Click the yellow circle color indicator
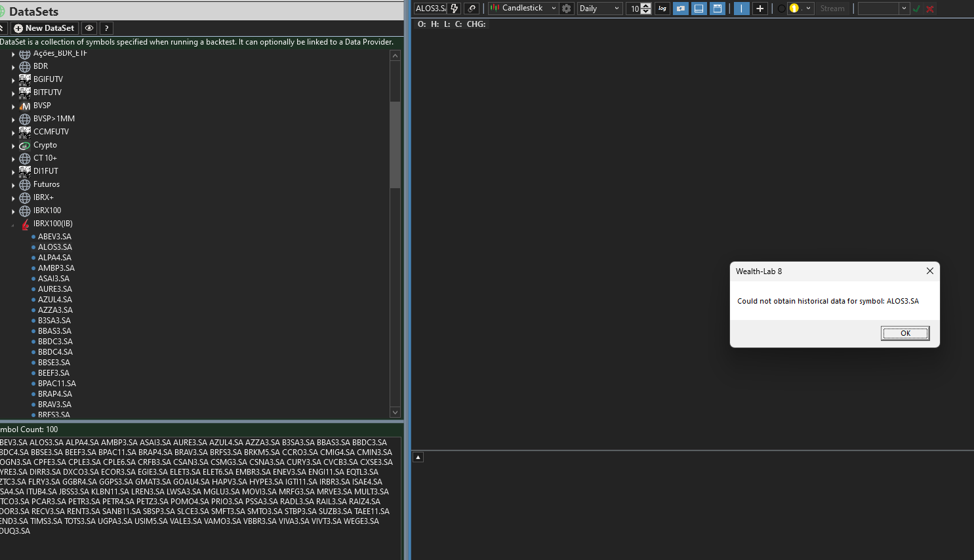Viewport: 974px width, 560px height. point(794,9)
